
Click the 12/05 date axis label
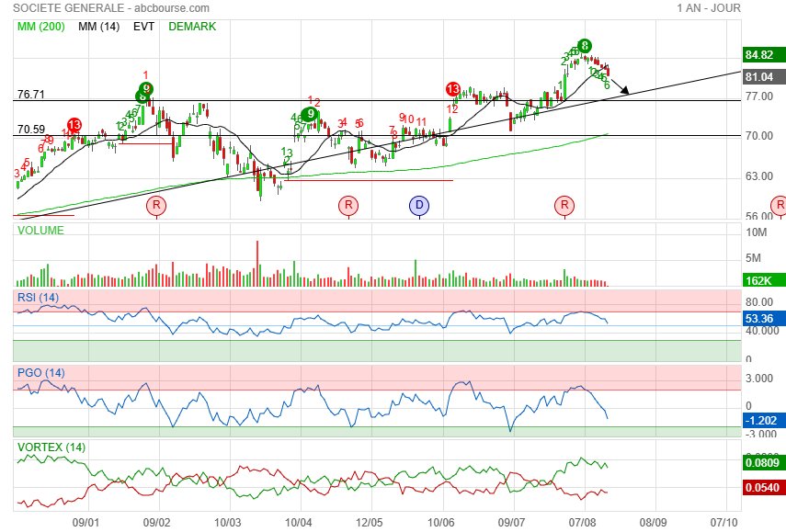click(369, 523)
